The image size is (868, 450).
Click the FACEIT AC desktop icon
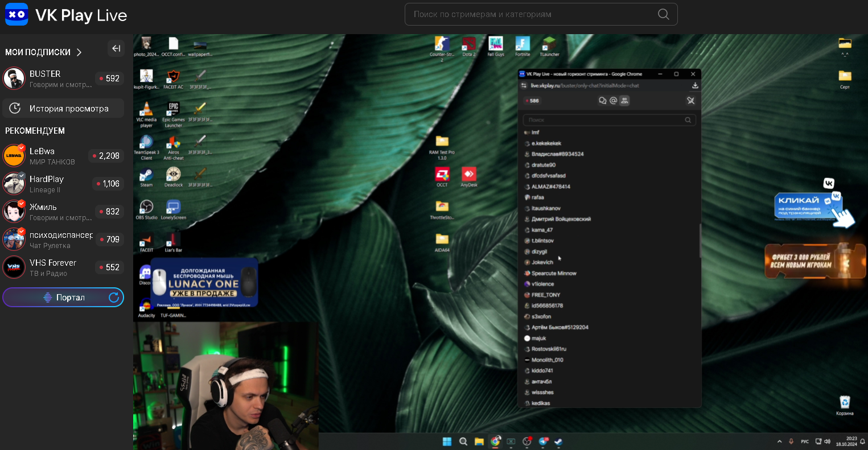coord(173,80)
